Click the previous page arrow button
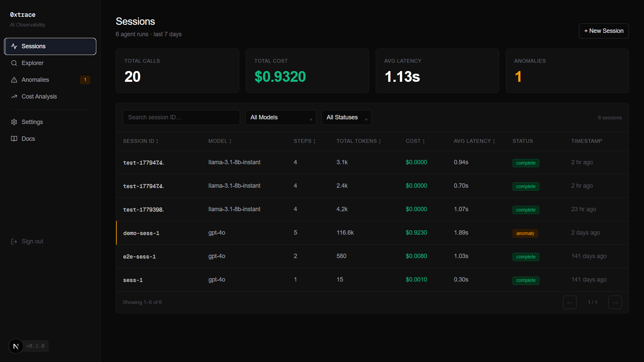This screenshot has width=644, height=362. (x=570, y=302)
